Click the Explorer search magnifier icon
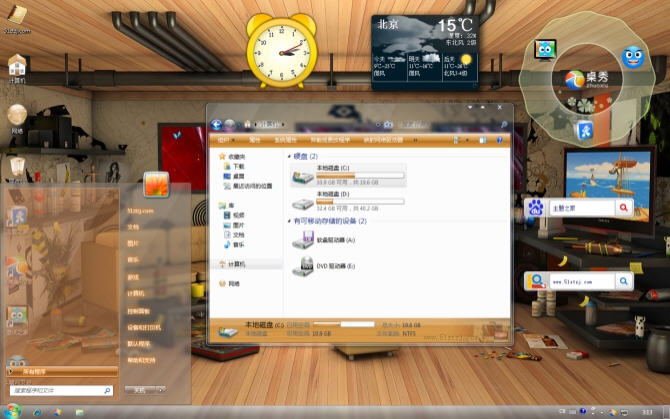 tap(504, 125)
